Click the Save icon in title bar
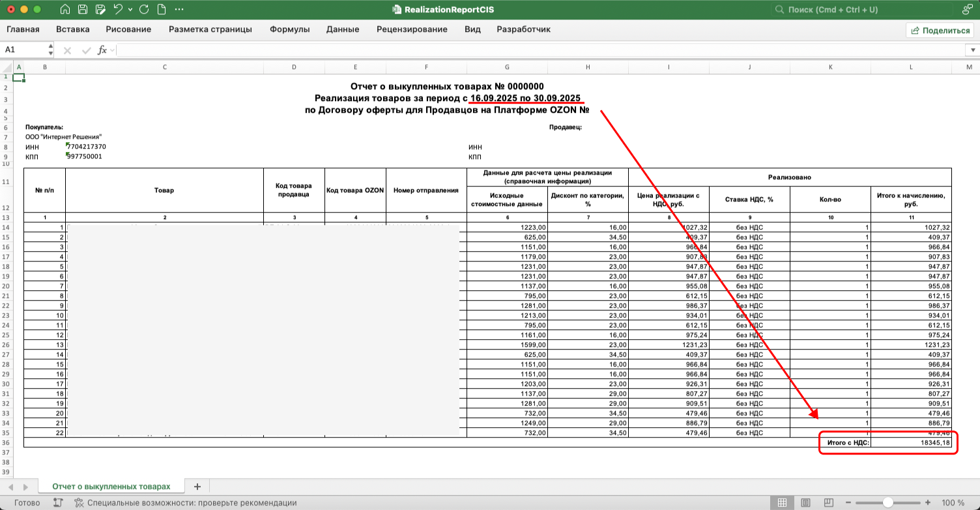 point(83,10)
